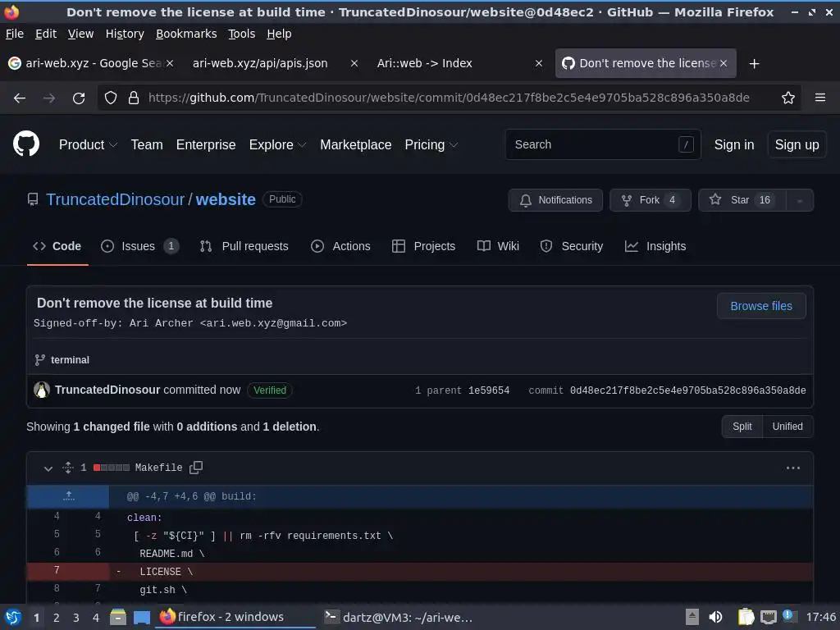
Task: Open the Marketplace link
Action: pos(356,144)
